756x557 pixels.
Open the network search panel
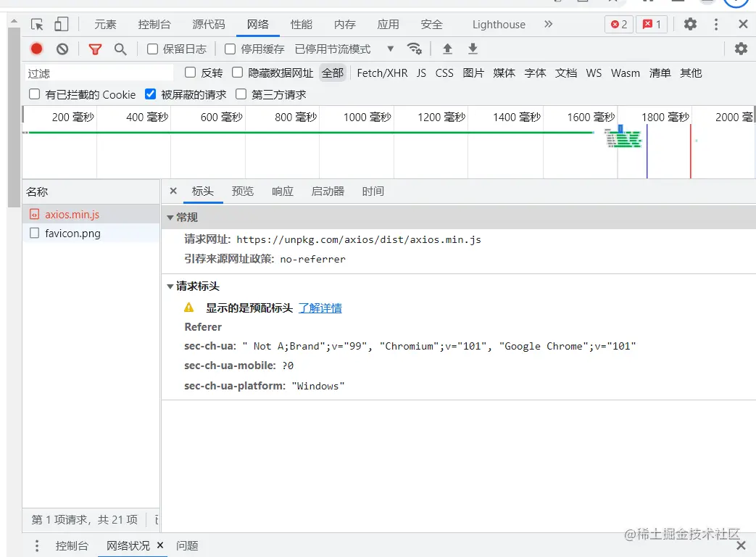point(120,49)
